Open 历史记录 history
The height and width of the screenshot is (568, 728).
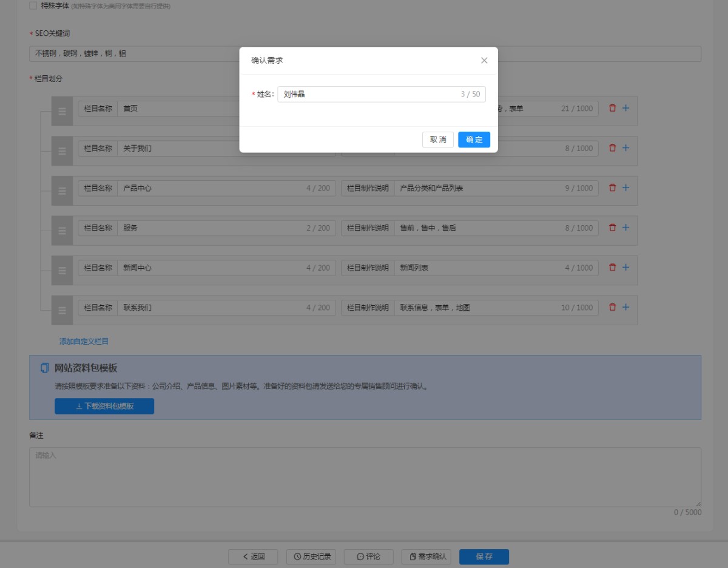pyautogui.click(x=311, y=556)
